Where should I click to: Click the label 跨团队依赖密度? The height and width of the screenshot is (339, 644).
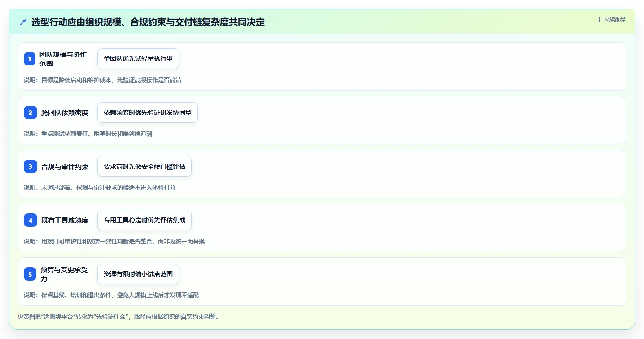(x=65, y=113)
